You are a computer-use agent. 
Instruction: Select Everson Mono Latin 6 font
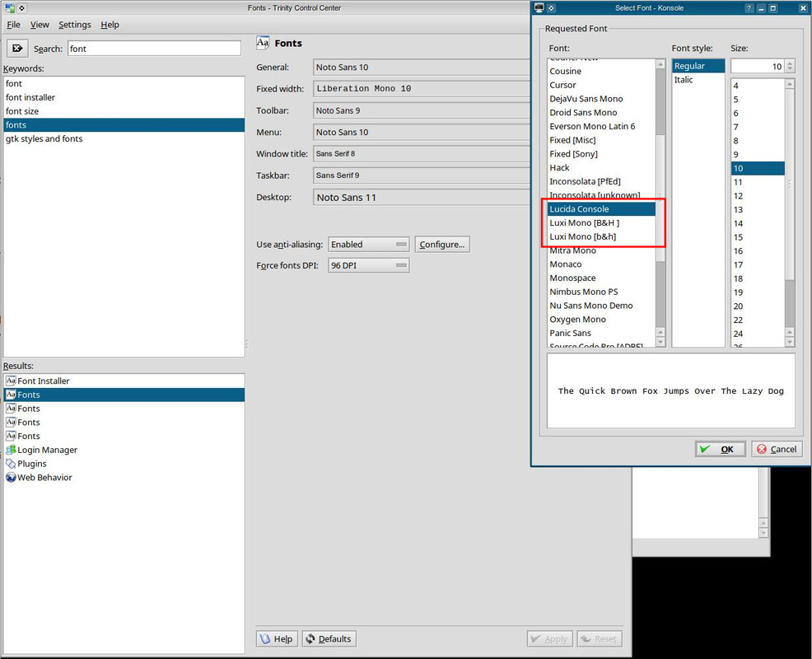(x=601, y=126)
